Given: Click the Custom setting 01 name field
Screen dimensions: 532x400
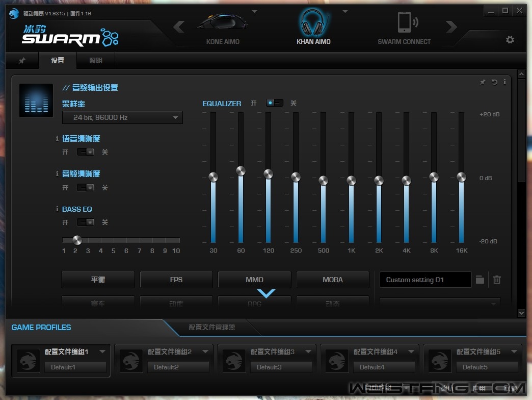Looking at the screenshot, I should (425, 280).
